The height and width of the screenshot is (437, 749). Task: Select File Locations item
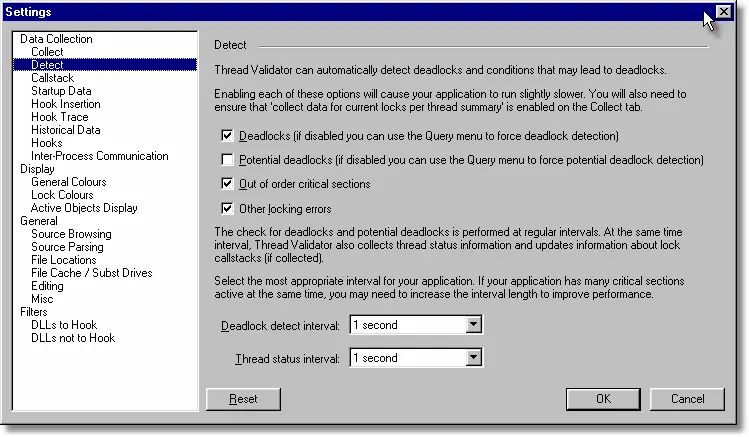(64, 260)
